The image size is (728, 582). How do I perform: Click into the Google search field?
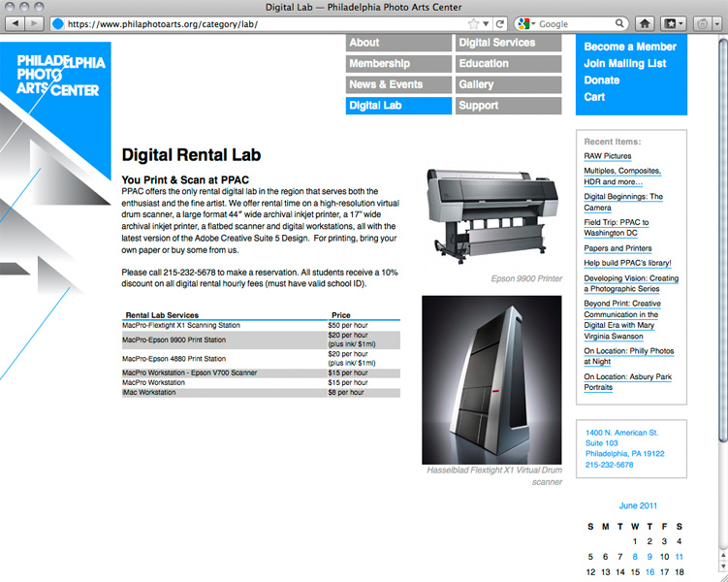click(x=576, y=23)
